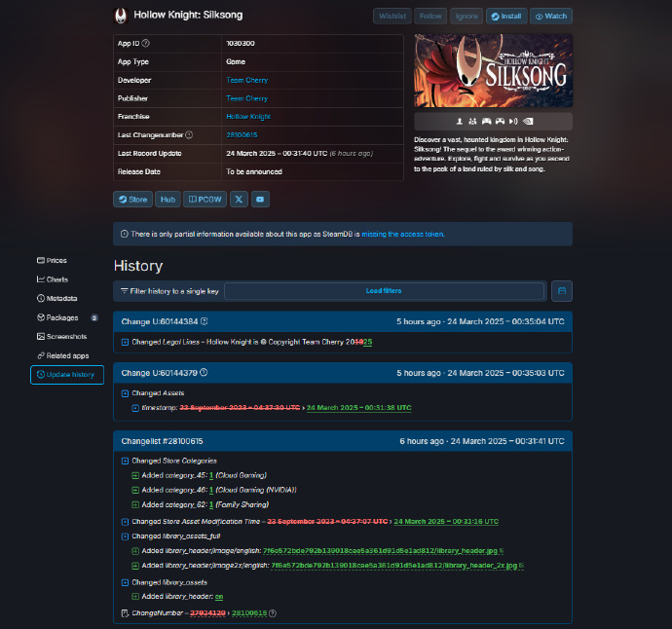672x629 pixels.
Task: Click the Load filters input bar
Action: [x=384, y=291]
